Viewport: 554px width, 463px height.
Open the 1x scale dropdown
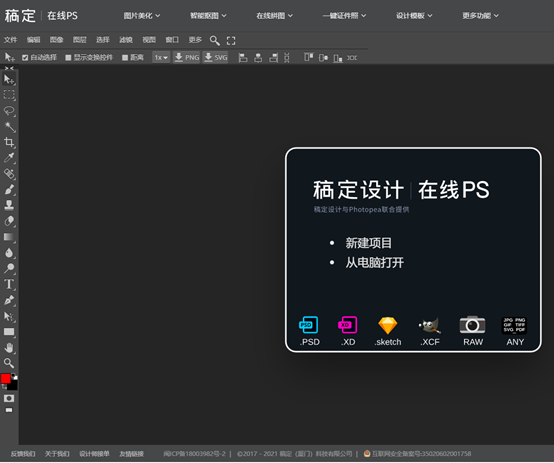click(161, 57)
